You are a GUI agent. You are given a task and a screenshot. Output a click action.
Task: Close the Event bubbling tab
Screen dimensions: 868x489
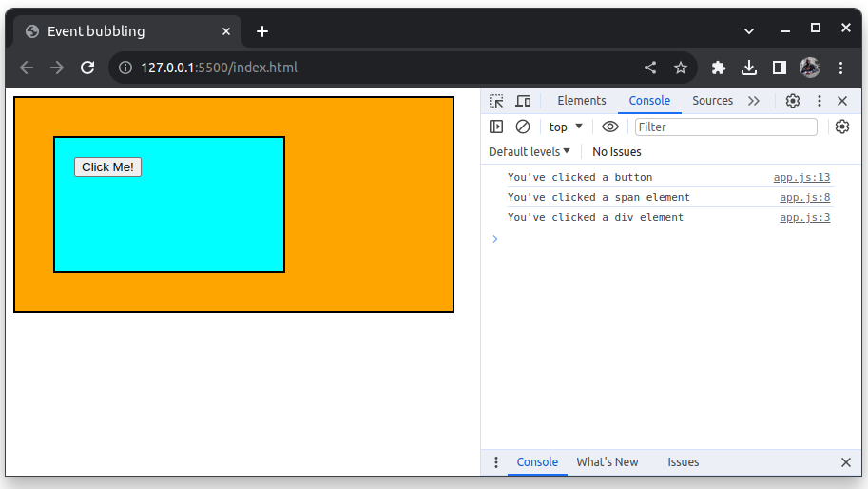(226, 31)
